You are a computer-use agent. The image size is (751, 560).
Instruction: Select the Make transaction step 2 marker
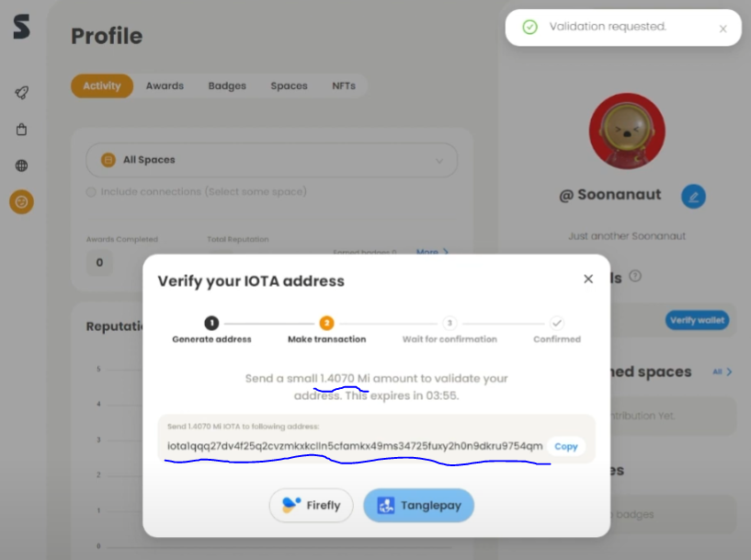point(326,323)
